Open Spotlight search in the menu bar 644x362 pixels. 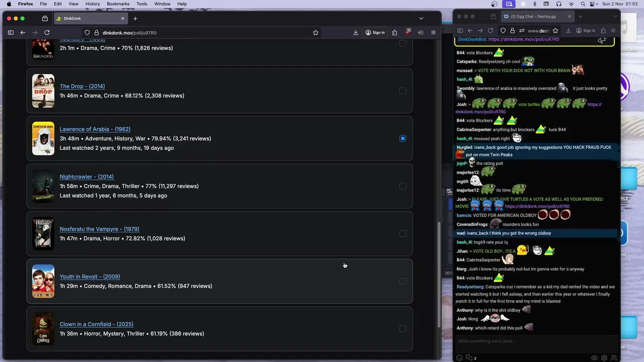tap(583, 4)
